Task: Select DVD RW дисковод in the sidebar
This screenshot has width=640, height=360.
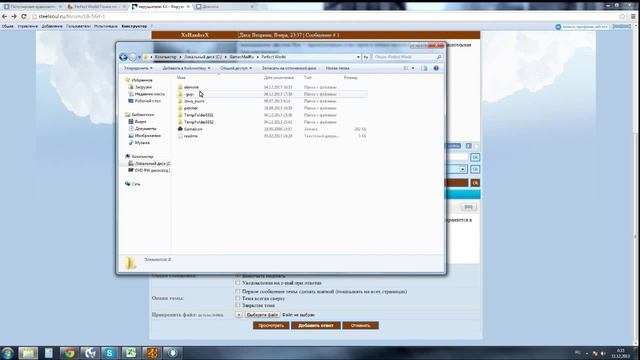Action: point(152,170)
